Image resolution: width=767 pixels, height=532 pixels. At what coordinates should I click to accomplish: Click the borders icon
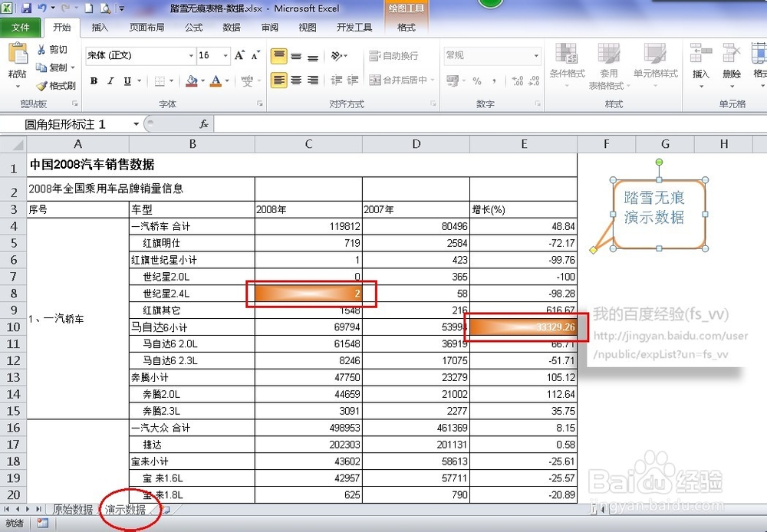click(x=160, y=81)
